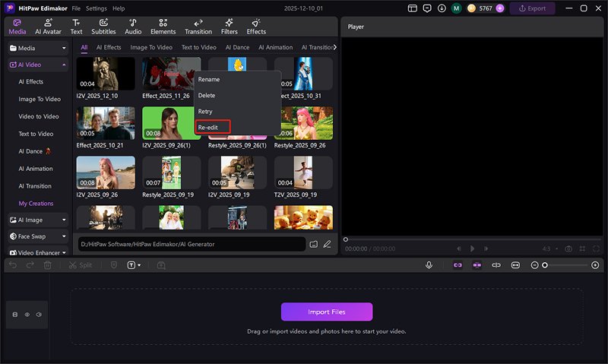Select the Effect_2025_10_21 thumbnail
This screenshot has height=364, width=608.
coord(106,123)
